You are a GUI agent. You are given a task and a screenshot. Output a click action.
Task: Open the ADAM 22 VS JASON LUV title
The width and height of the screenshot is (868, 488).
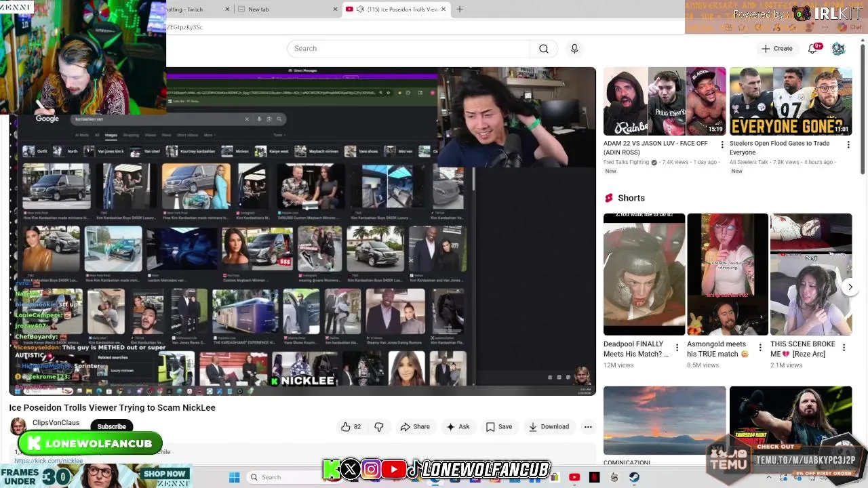pos(656,148)
